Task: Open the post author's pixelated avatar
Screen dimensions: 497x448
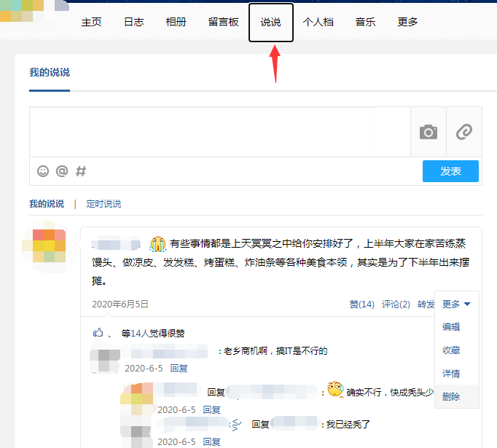Action: [49, 245]
